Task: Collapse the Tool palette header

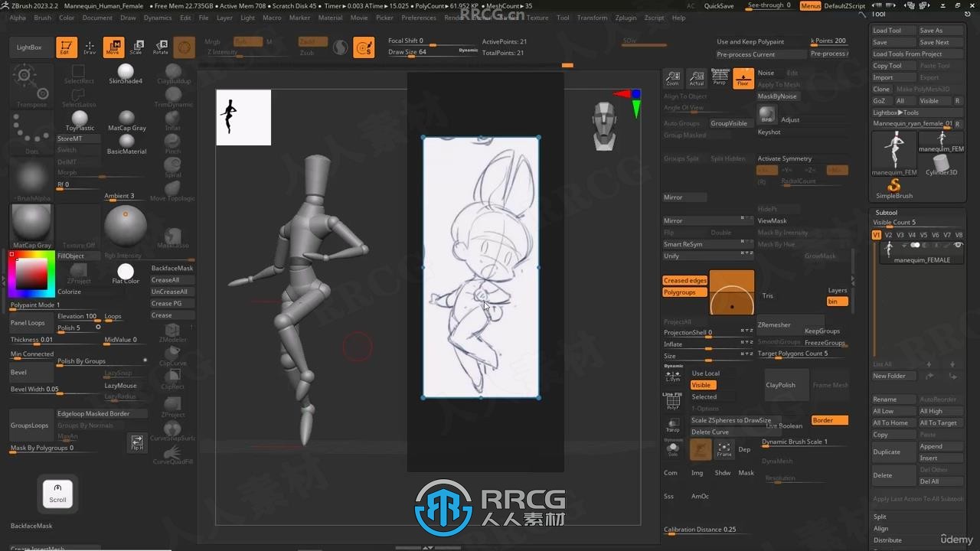Action: [x=879, y=14]
